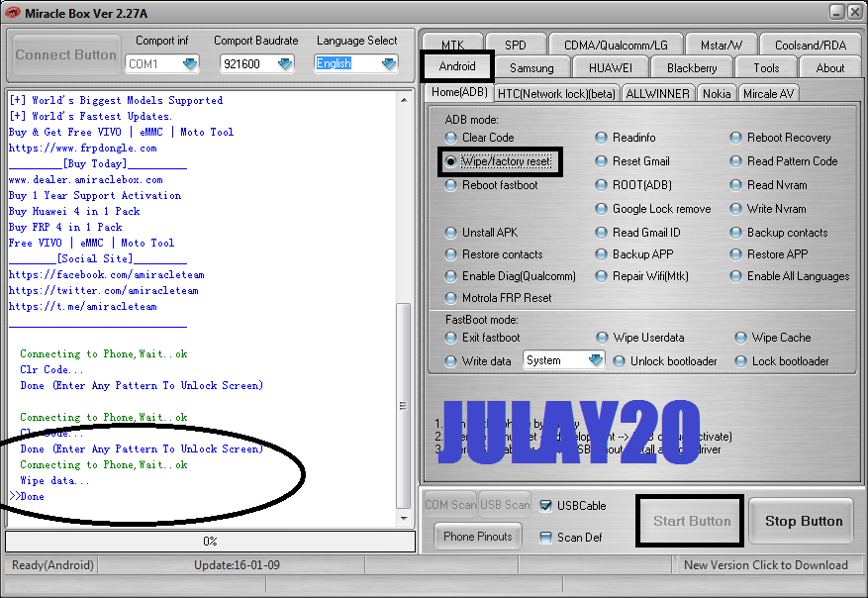
Task: Open the Nokia sub-tab
Action: (717, 94)
